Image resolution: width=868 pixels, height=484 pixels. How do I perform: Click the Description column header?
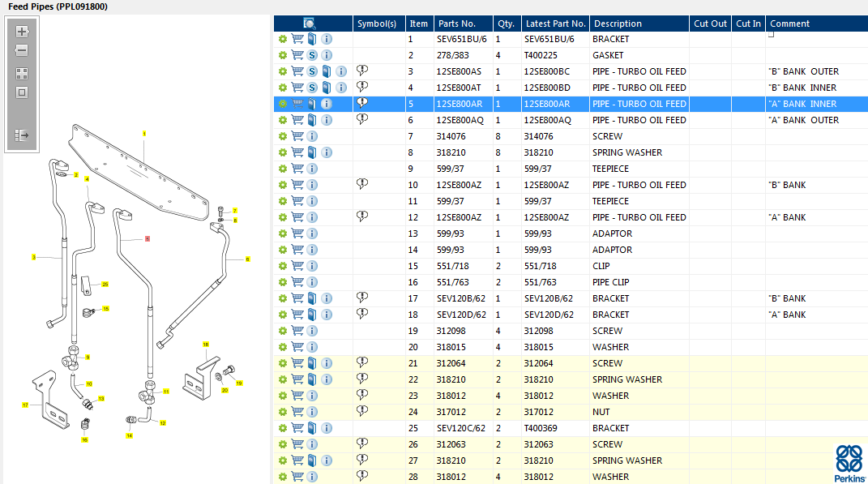tap(639, 24)
